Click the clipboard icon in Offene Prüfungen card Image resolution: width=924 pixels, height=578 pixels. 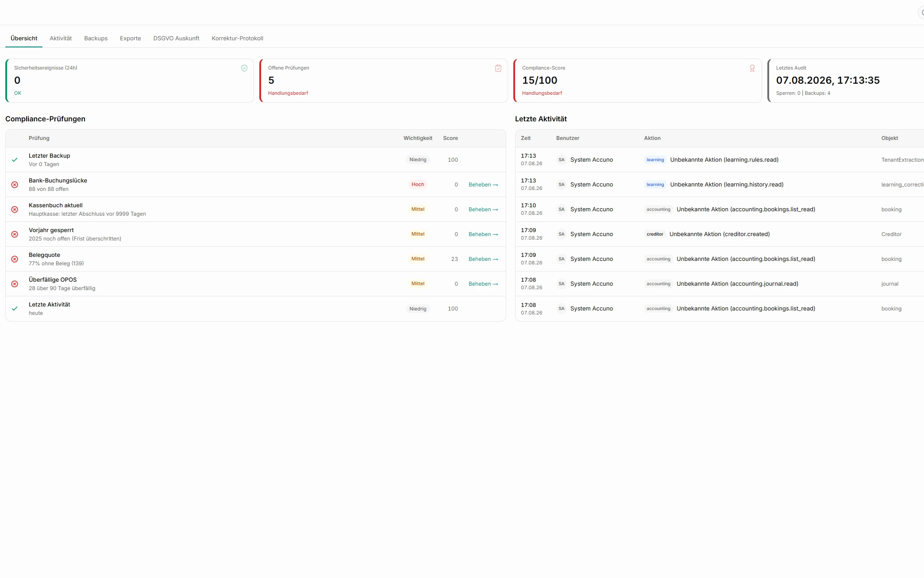point(498,68)
